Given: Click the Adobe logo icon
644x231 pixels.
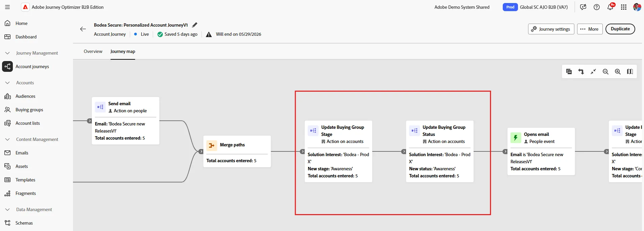Looking at the screenshot, I should click(x=25, y=7).
